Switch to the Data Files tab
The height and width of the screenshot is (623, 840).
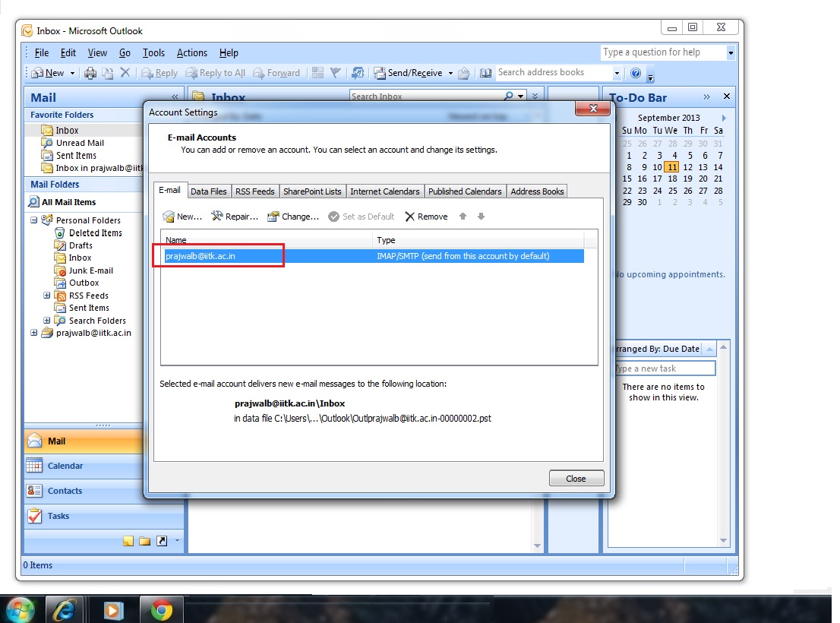208,191
